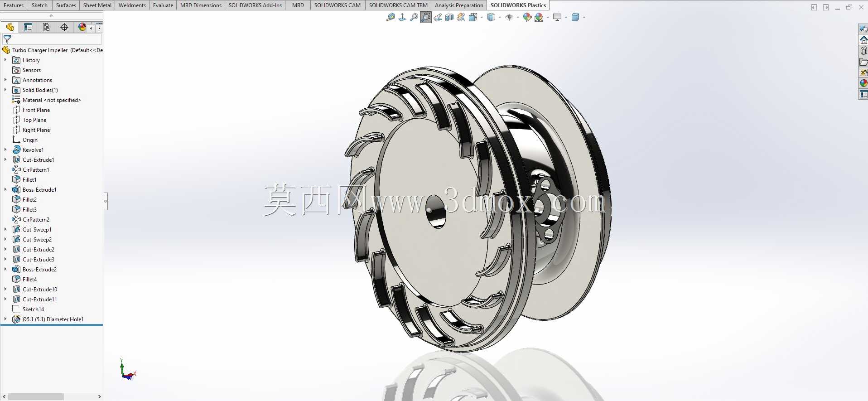
Task: Activate the Section View icon
Action: (449, 17)
